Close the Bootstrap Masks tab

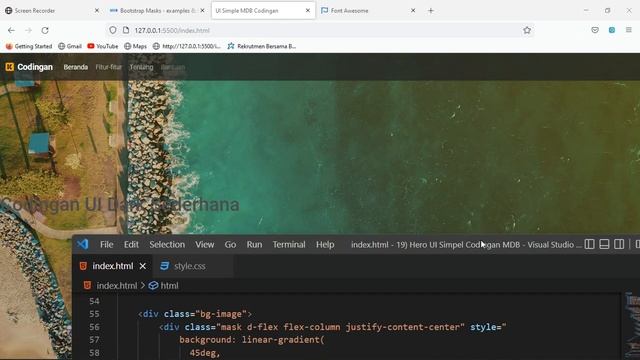pos(202,11)
